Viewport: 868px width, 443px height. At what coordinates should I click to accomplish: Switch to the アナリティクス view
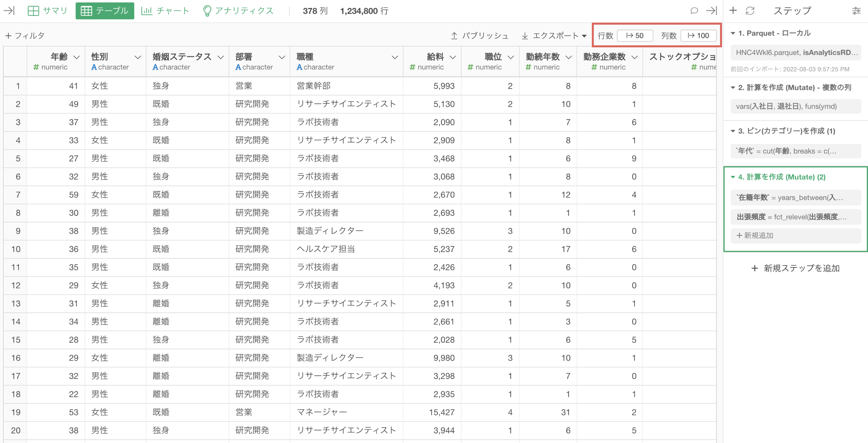tap(238, 11)
